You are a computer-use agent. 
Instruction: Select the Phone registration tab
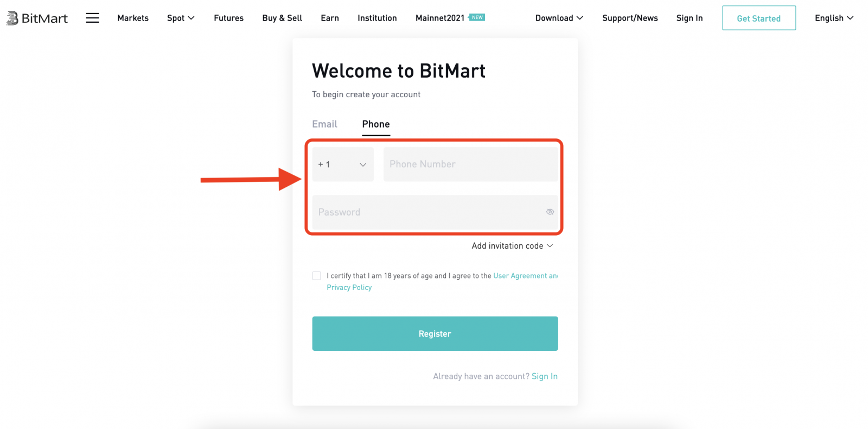coord(375,124)
